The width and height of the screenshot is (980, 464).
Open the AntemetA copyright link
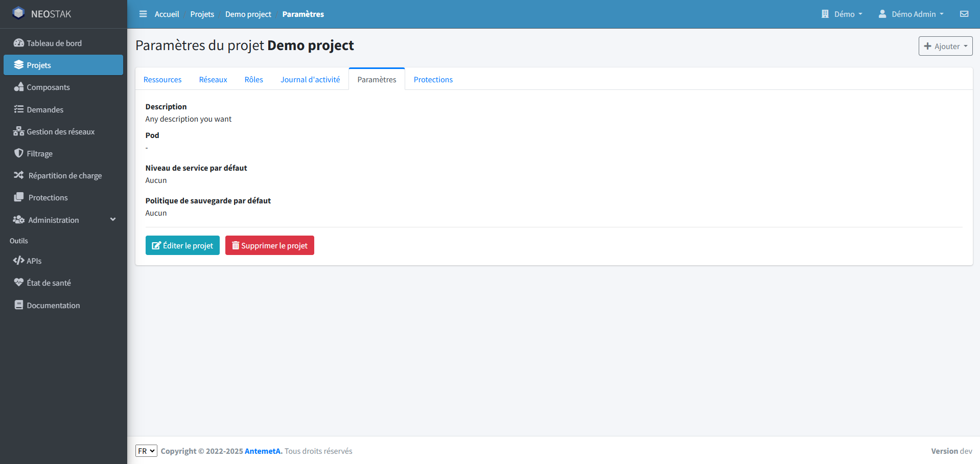(x=262, y=451)
